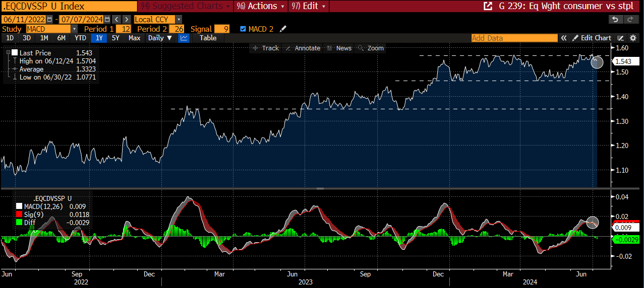
Task: Click the -0.0029 Diff axis label
Action: click(626, 240)
